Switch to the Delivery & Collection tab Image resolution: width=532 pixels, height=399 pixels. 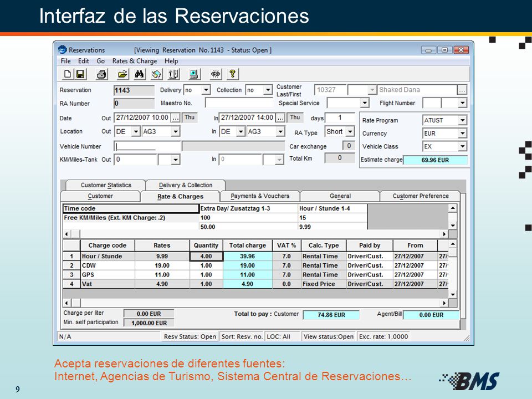click(x=186, y=185)
